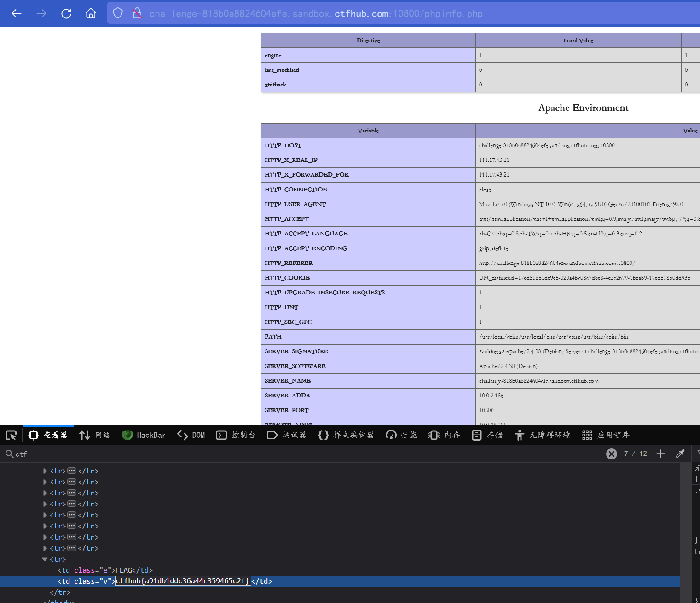
Task: Add a new node with plus button
Action: pos(660,454)
